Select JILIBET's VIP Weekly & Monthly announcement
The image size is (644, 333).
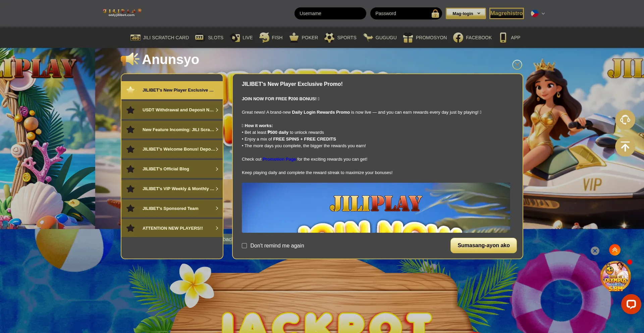[172, 189]
